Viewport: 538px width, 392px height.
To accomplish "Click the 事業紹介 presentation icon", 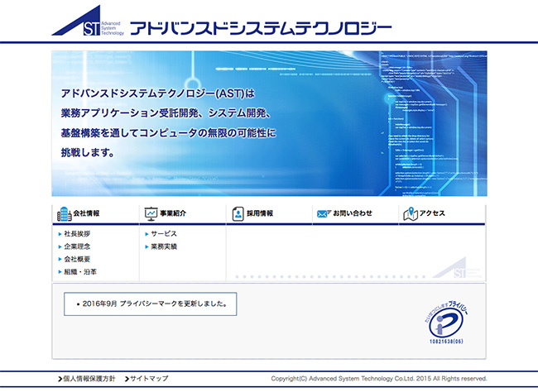I will point(151,214).
